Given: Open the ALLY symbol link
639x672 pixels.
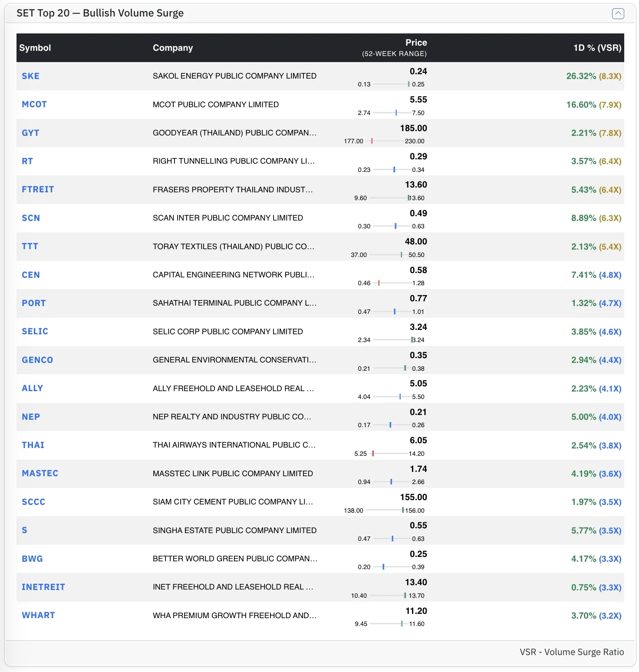Looking at the screenshot, I should [x=32, y=389].
